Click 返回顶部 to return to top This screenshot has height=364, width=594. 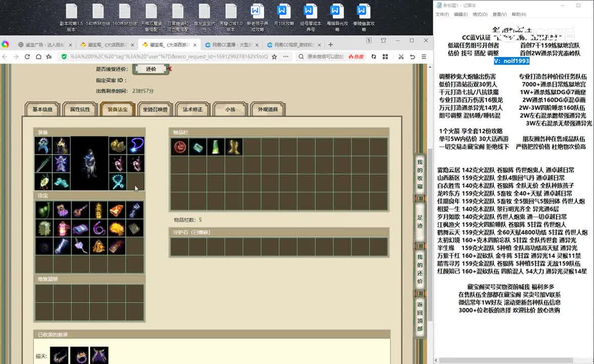coord(420,316)
